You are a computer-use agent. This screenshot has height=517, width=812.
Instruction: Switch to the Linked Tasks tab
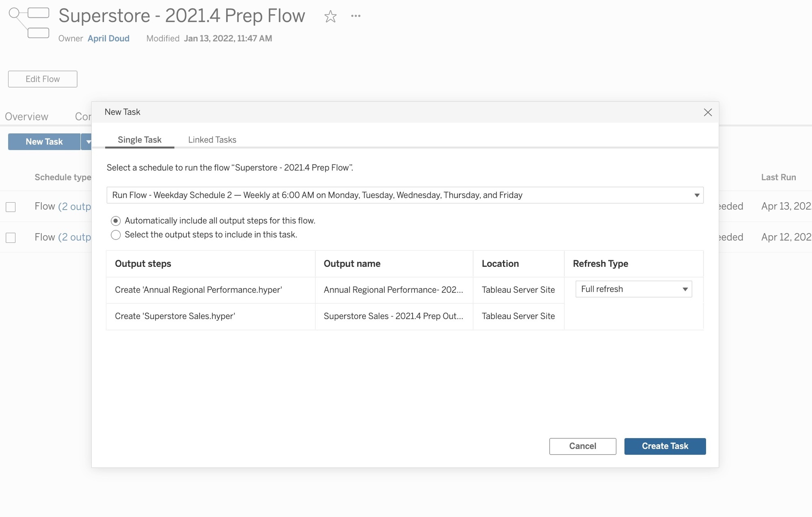click(x=212, y=139)
